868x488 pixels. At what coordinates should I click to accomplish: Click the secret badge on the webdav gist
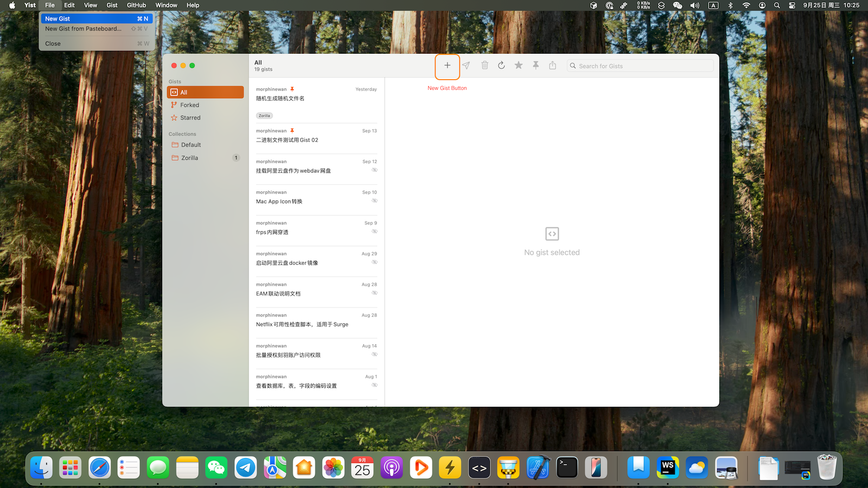(374, 169)
